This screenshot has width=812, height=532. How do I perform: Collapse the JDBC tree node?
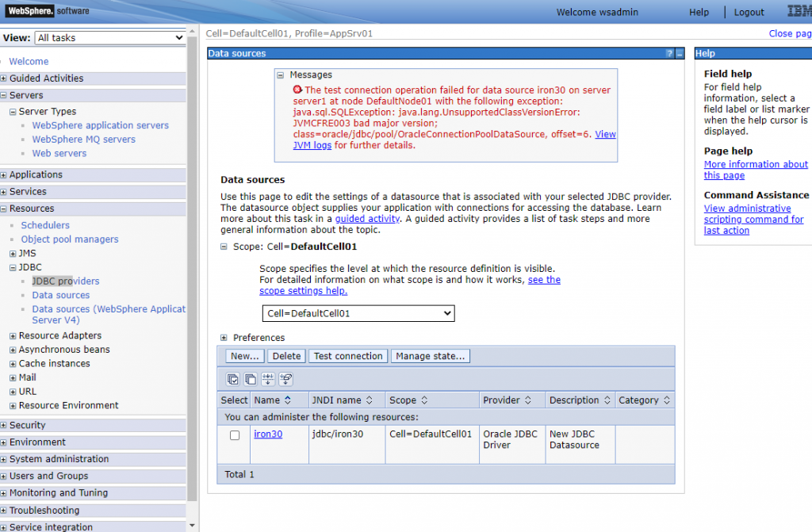(13, 268)
